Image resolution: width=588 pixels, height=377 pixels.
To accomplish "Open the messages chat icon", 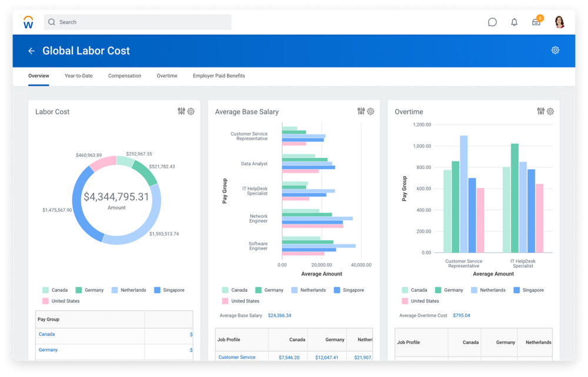I will coord(492,22).
